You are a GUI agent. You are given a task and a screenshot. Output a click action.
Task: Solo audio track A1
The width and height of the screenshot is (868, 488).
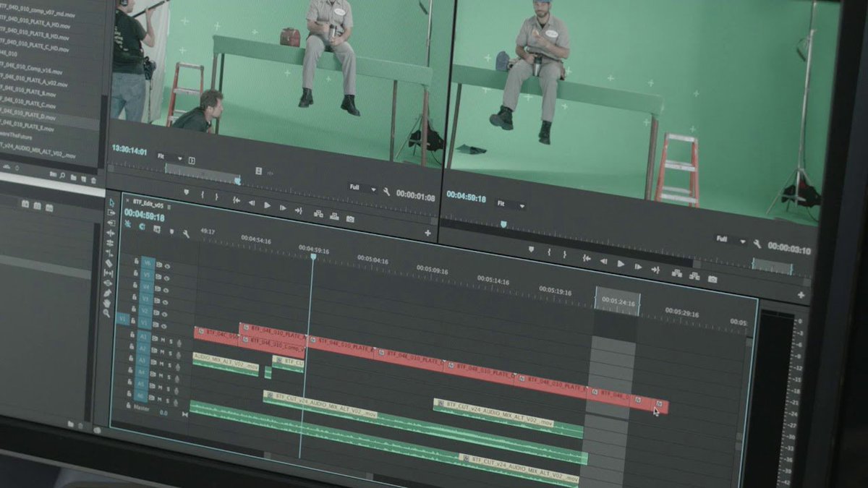tap(171, 341)
